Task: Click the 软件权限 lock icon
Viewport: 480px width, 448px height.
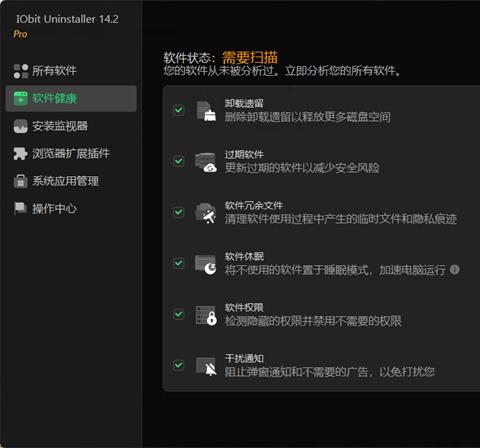Action: pyautogui.click(x=206, y=315)
